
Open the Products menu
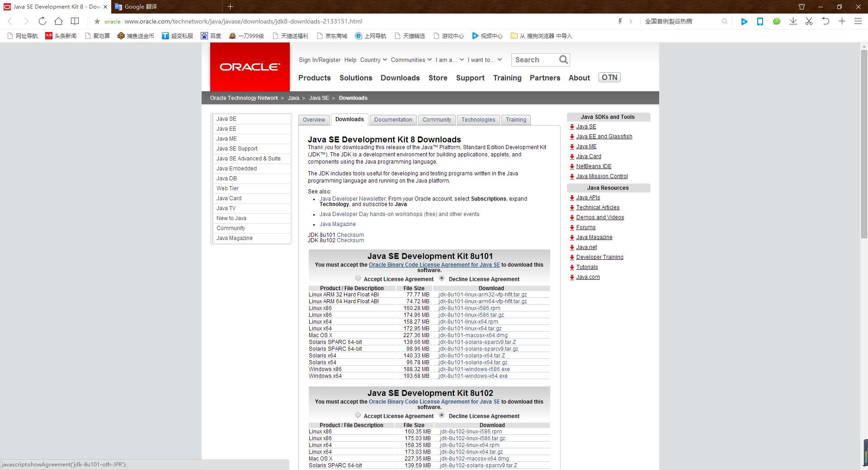(314, 78)
